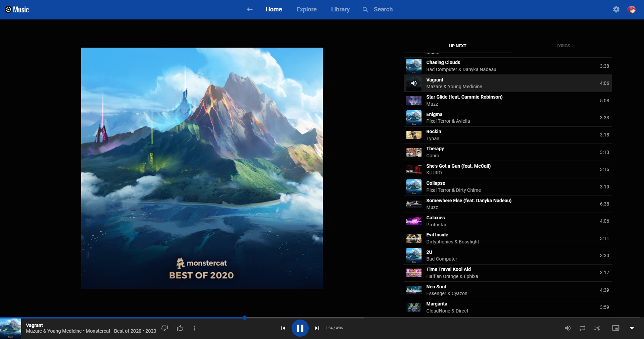
Task: Open Monstercat - Best of 2020 album link
Action: 113,331
